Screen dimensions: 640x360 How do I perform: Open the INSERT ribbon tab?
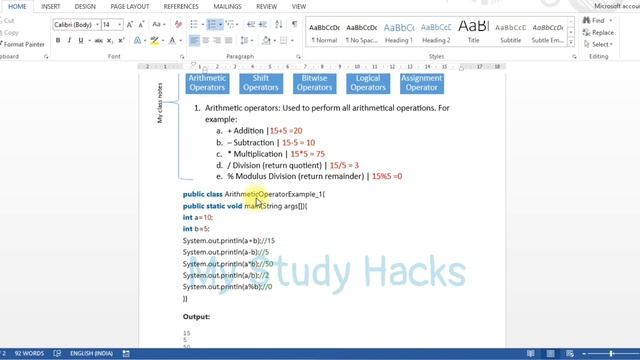click(51, 7)
